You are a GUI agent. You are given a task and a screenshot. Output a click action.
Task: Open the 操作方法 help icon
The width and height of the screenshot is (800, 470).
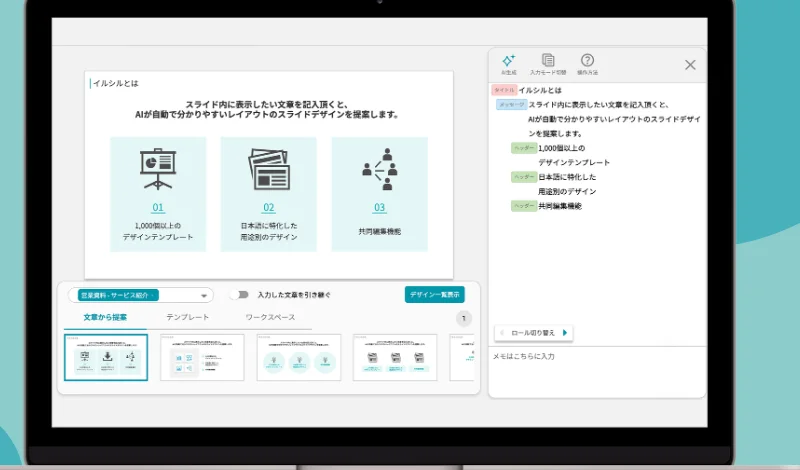[x=587, y=60]
